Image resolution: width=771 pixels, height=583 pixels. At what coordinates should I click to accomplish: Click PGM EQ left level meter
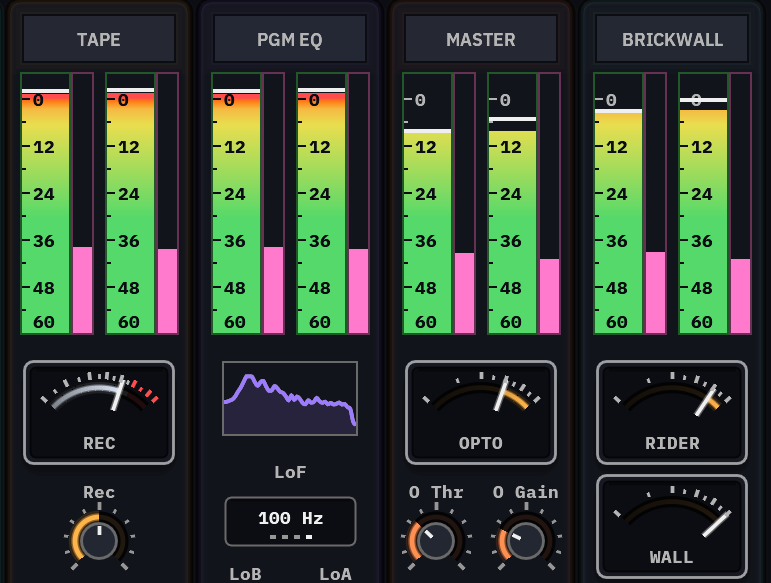click(237, 204)
